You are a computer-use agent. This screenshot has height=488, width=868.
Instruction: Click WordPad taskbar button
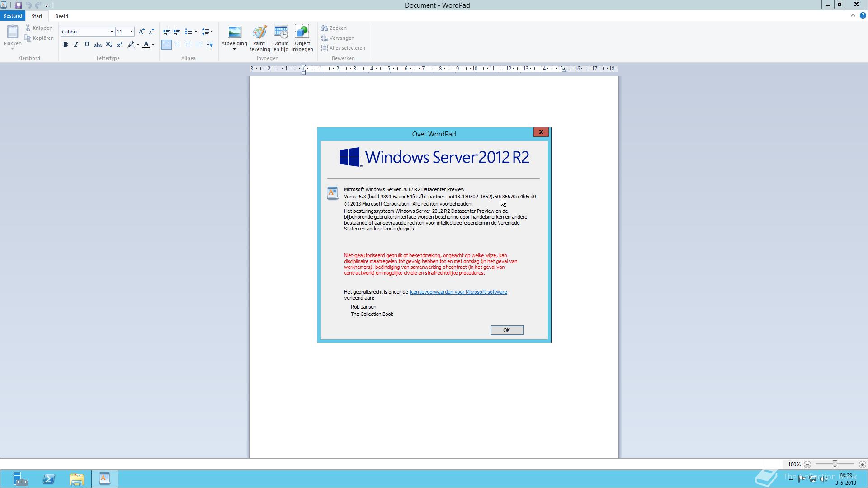pos(105,479)
